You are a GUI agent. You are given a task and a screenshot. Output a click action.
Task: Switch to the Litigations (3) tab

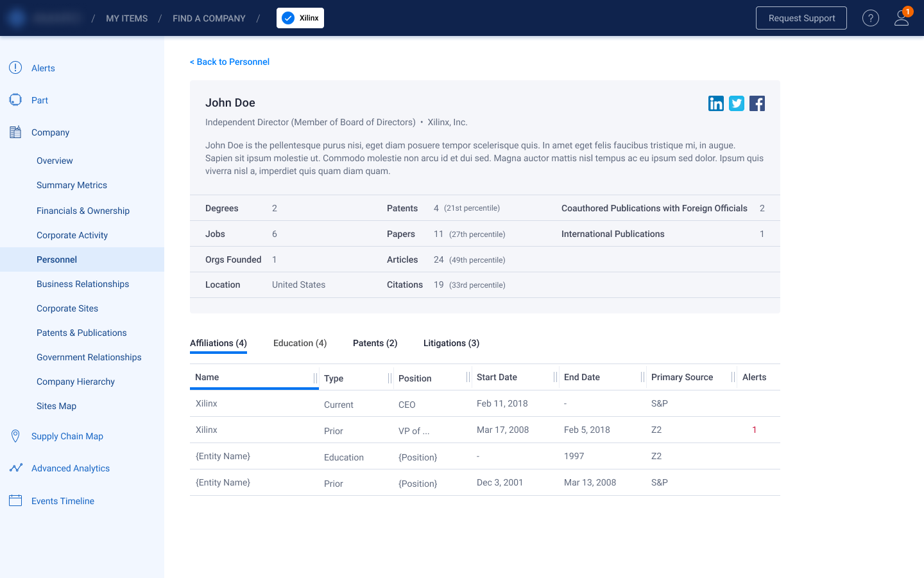452,343
